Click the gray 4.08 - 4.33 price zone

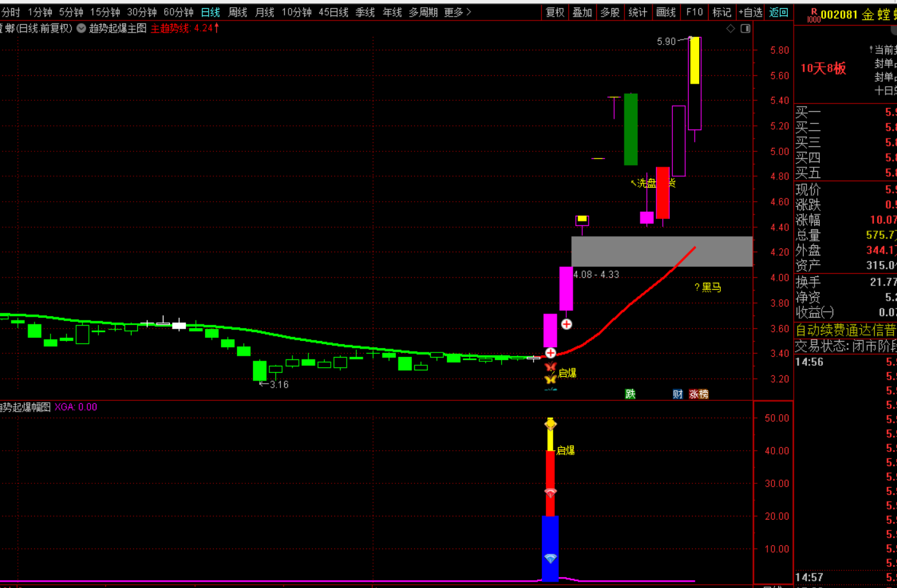click(x=662, y=252)
